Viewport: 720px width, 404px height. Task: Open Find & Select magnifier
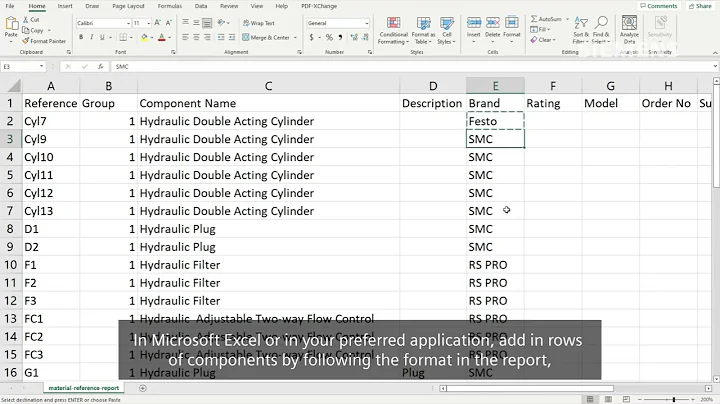point(601,31)
